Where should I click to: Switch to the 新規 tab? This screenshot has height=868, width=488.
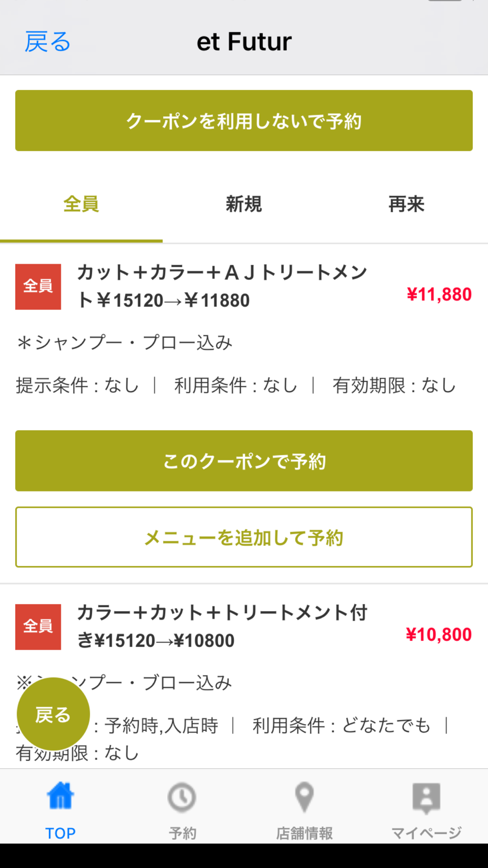coord(244,204)
